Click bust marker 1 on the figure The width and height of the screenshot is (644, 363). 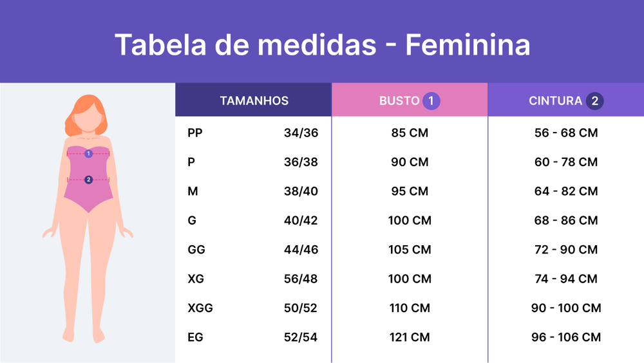(88, 154)
